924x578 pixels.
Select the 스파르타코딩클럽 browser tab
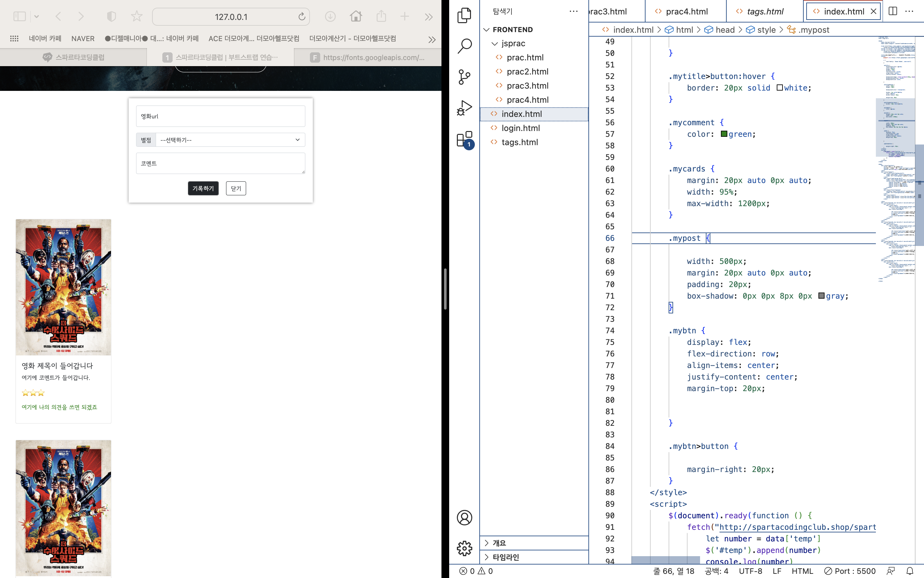tap(73, 57)
